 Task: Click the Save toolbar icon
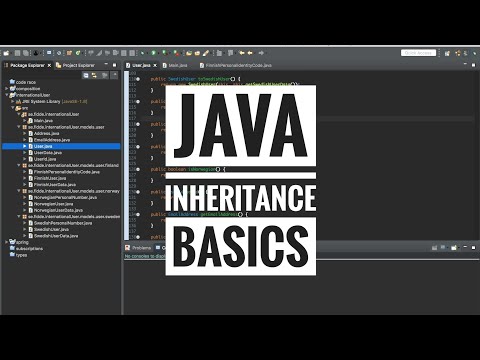point(17,53)
